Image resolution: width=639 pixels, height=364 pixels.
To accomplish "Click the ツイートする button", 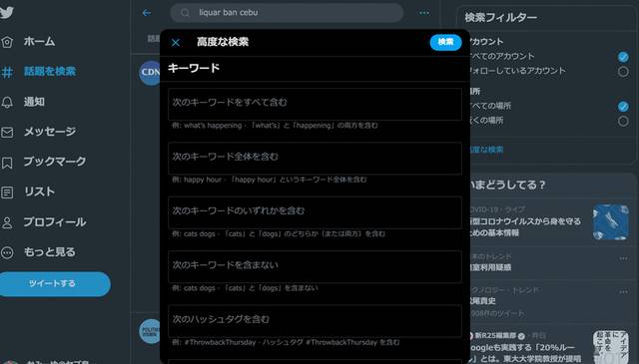I will 54,284.
